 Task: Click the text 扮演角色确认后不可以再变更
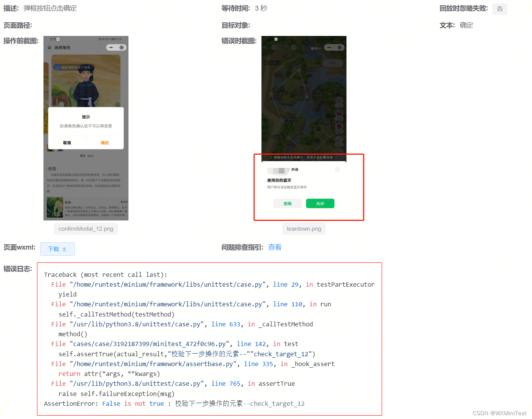click(86, 126)
